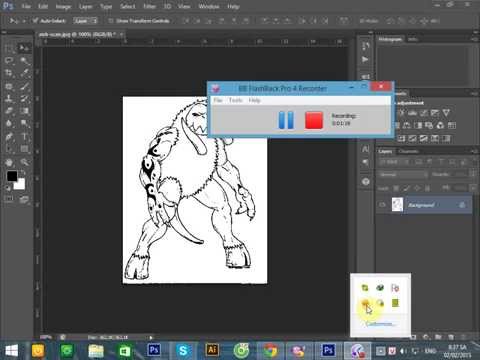Viewport: 480px width, 360px height.
Task: Open Tools menu in FlashBack Recorder
Action: tap(235, 100)
